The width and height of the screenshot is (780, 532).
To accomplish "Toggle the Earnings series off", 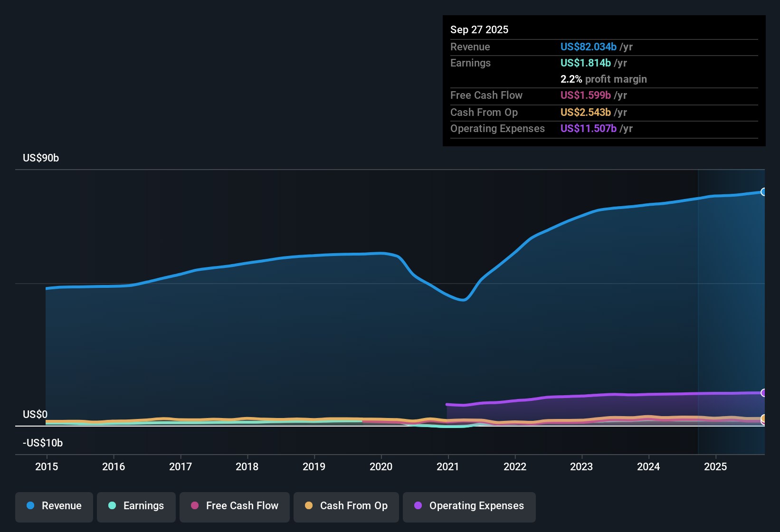I will point(136,506).
